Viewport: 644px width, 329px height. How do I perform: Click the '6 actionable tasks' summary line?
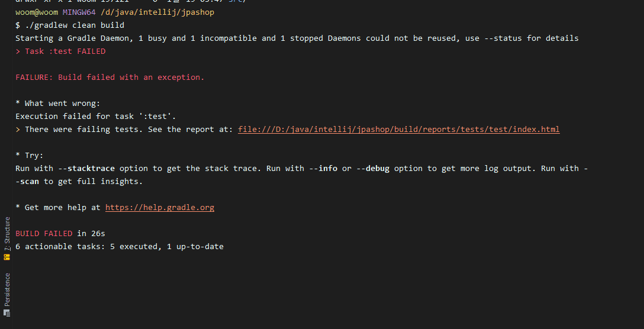(120, 247)
